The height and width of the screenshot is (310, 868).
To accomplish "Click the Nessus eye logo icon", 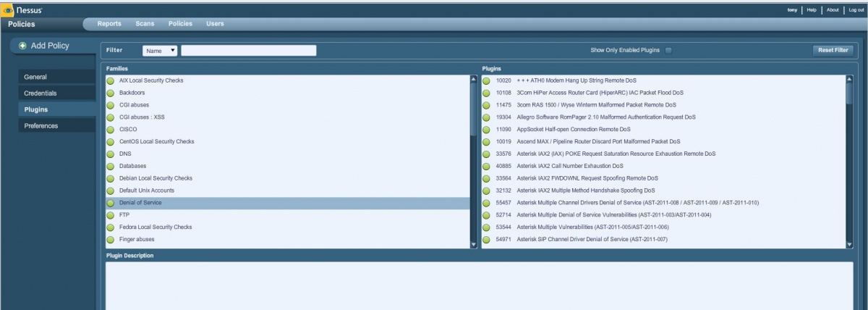I will pos(7,10).
